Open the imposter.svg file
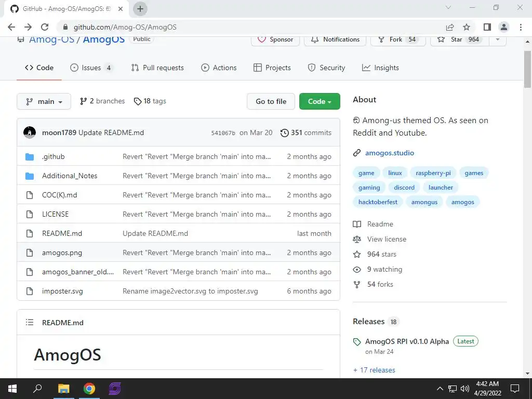 [62, 291]
